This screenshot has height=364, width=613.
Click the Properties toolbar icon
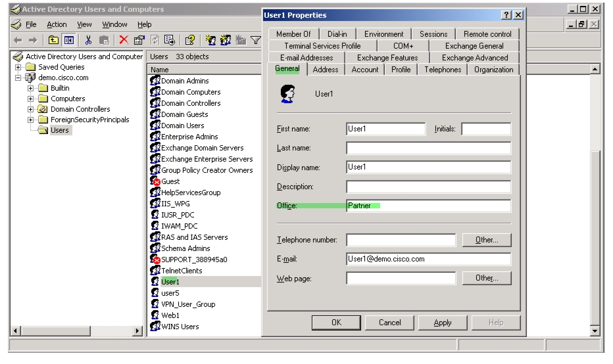click(139, 40)
